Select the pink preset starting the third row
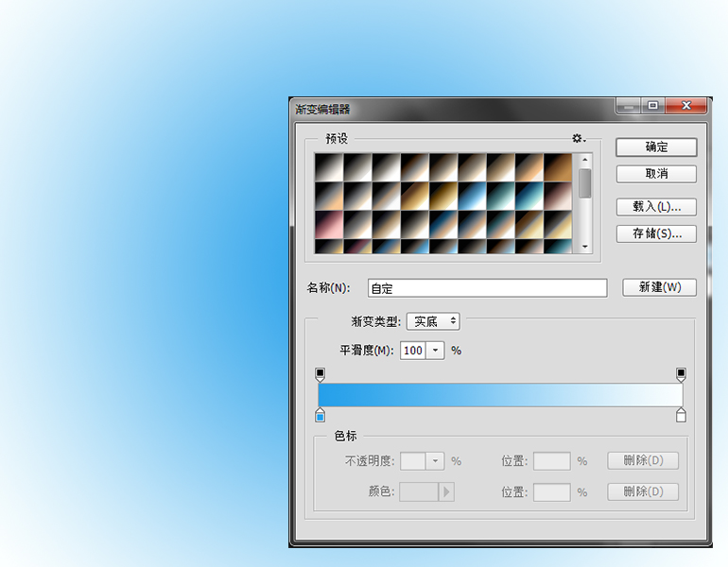 (329, 225)
